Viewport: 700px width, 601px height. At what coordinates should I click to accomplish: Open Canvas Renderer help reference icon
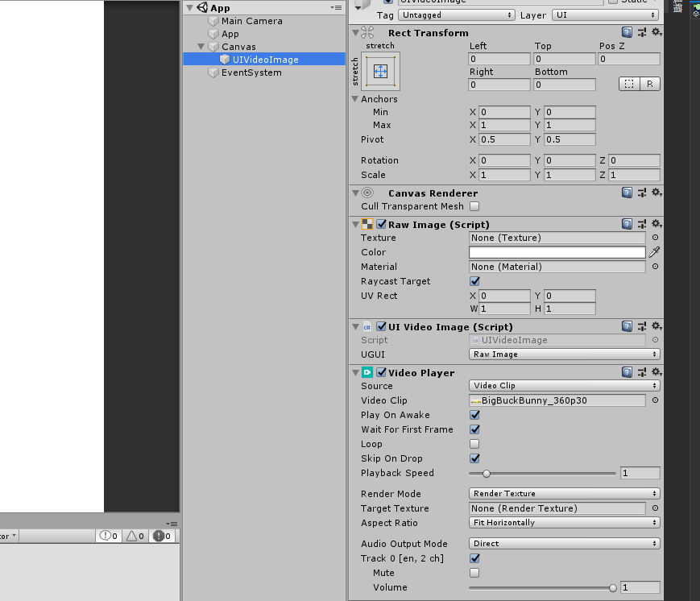[627, 193]
